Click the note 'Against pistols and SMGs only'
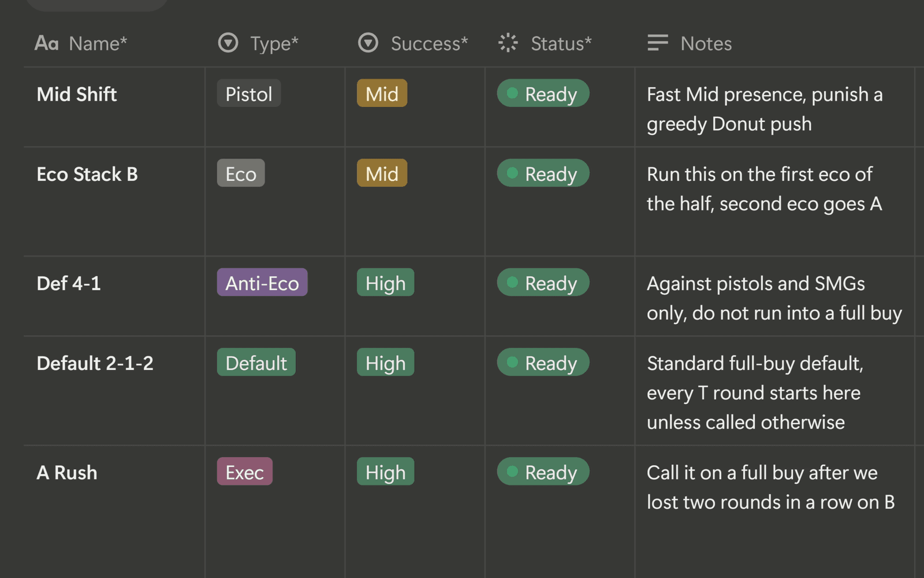 pyautogui.click(x=774, y=298)
